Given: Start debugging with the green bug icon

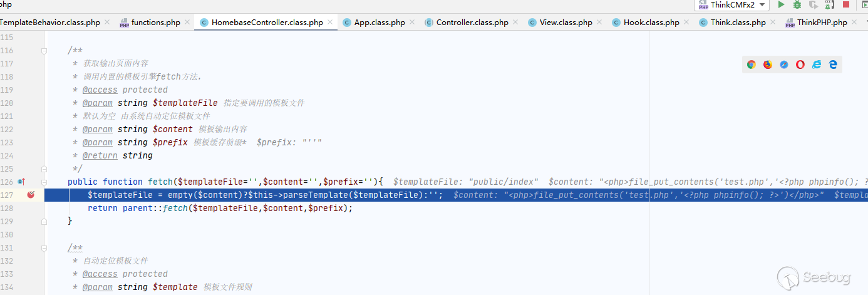Looking at the screenshot, I should click(x=797, y=5).
